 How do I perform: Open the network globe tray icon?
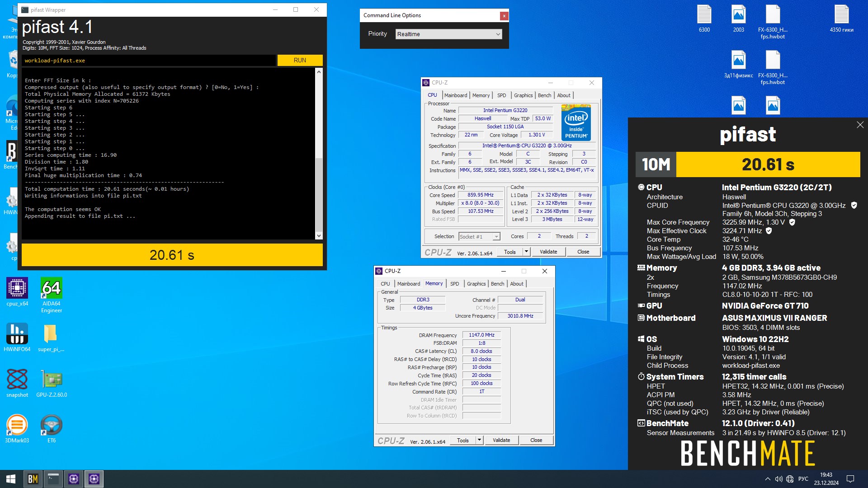[790, 479]
